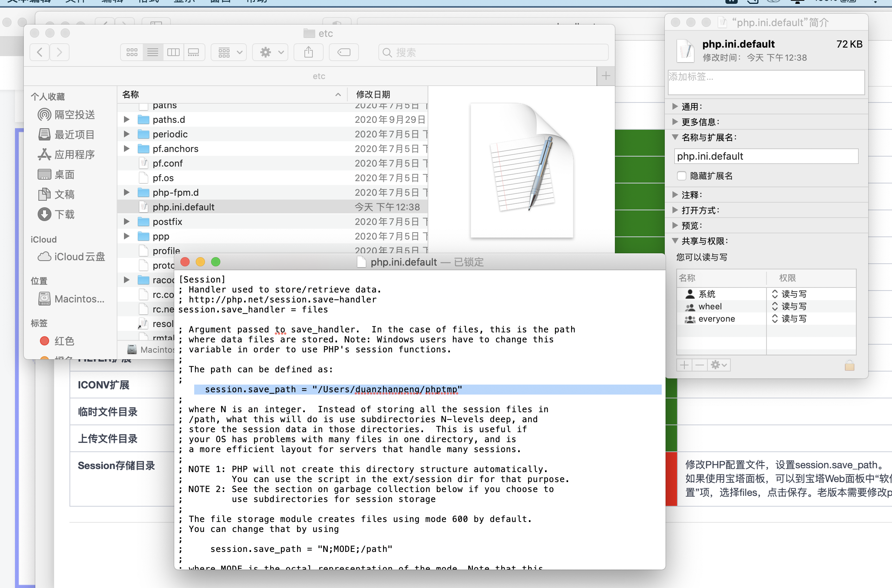
Task: Open Desktop in Finder sidebar
Action: [x=56, y=174]
